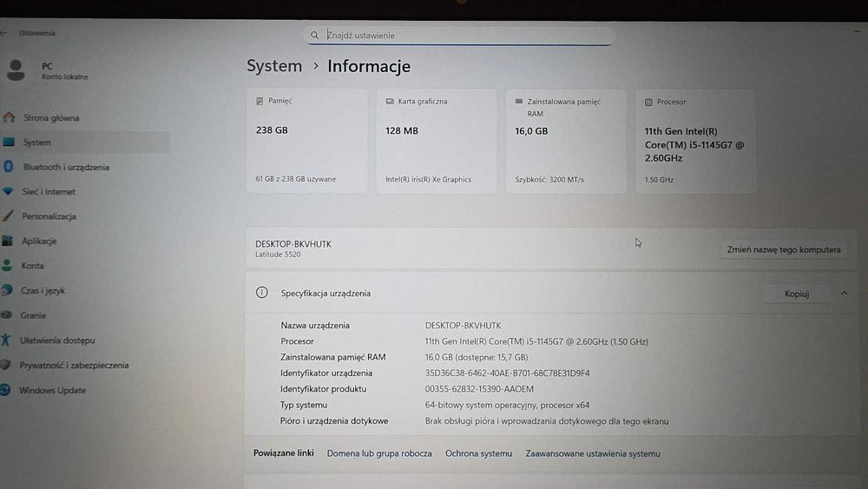This screenshot has height=489, width=868.
Task: Click the accessibility icon beside Ułatwienia dostępu
Action: [5, 340]
